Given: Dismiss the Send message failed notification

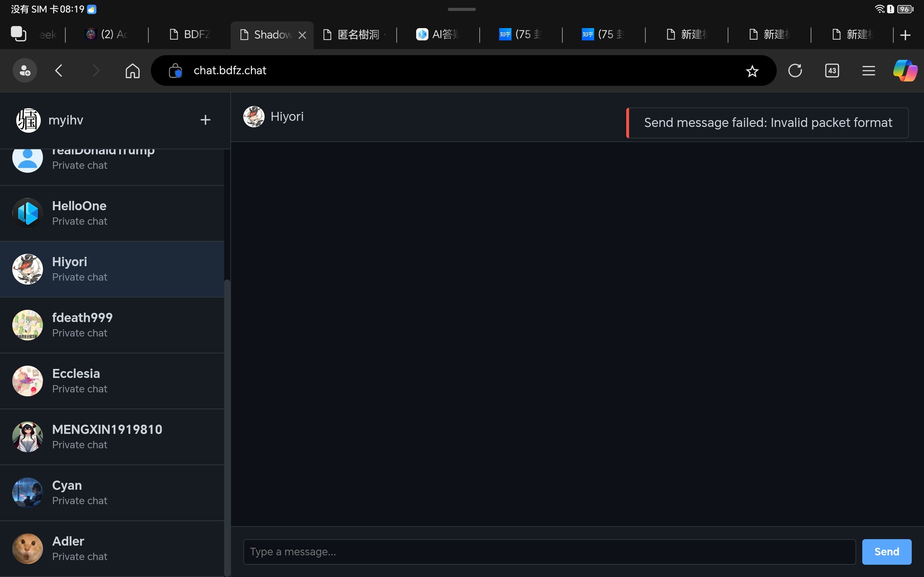Looking at the screenshot, I should coord(767,123).
